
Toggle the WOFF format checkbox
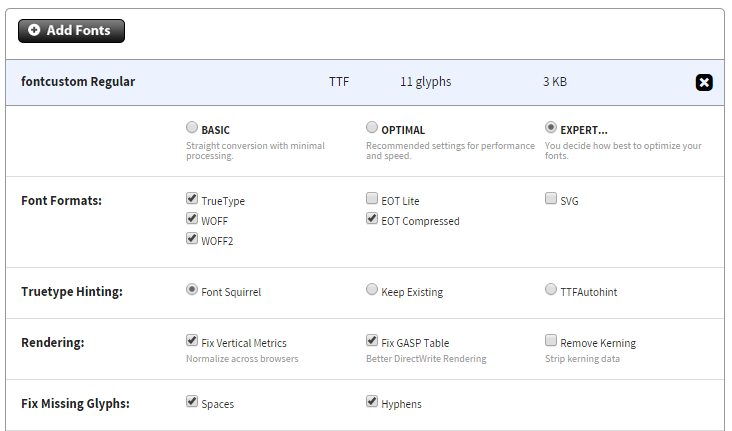(192, 218)
